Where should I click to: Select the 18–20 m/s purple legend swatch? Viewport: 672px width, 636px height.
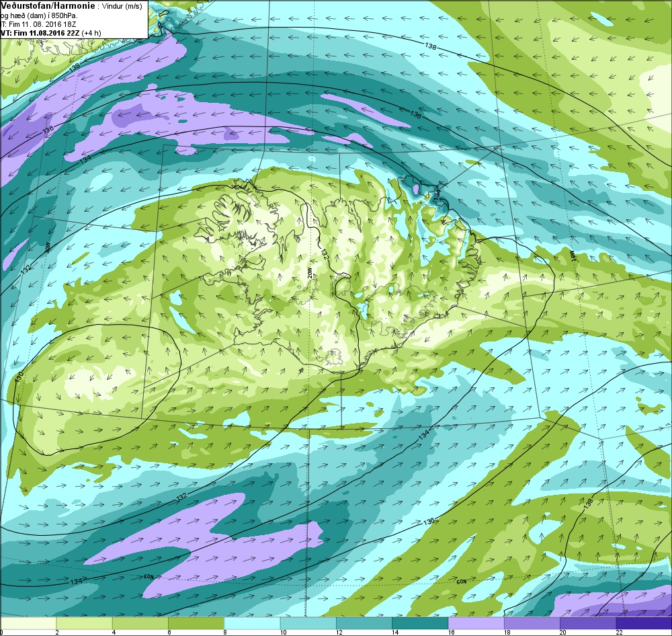tap(532, 623)
